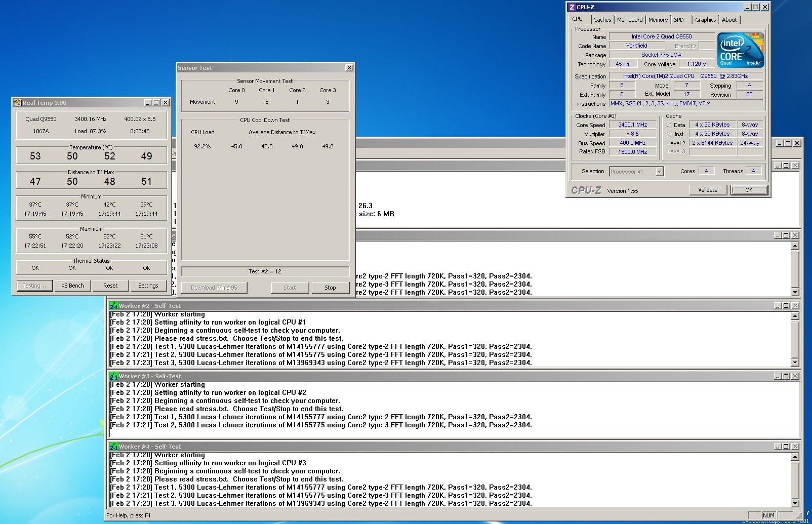The height and width of the screenshot is (524, 812).
Task: Stop the Sensor Test
Action: click(x=330, y=288)
